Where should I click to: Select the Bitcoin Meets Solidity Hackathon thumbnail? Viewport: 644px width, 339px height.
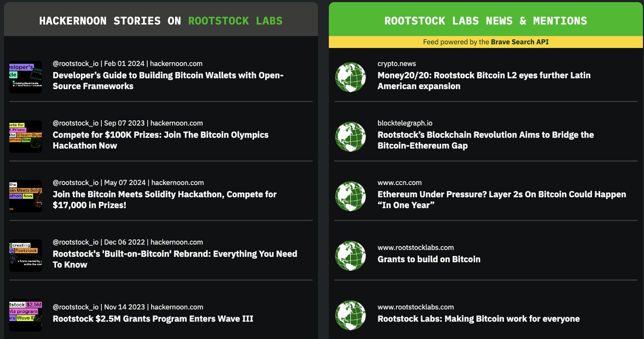click(26, 195)
